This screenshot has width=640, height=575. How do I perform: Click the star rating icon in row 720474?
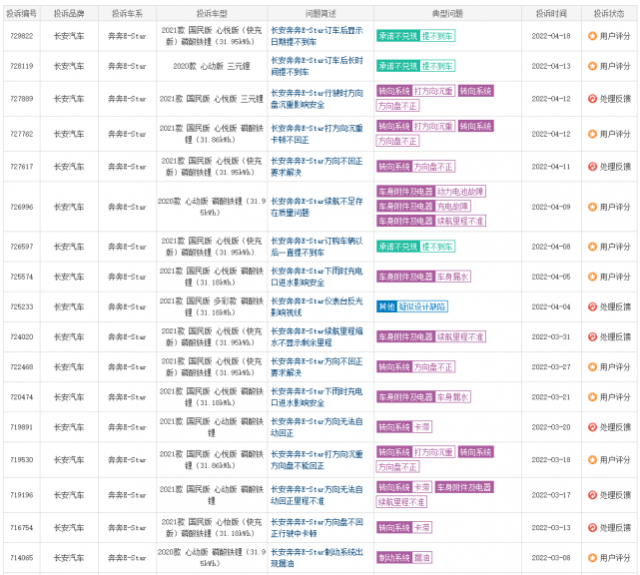coord(592,397)
